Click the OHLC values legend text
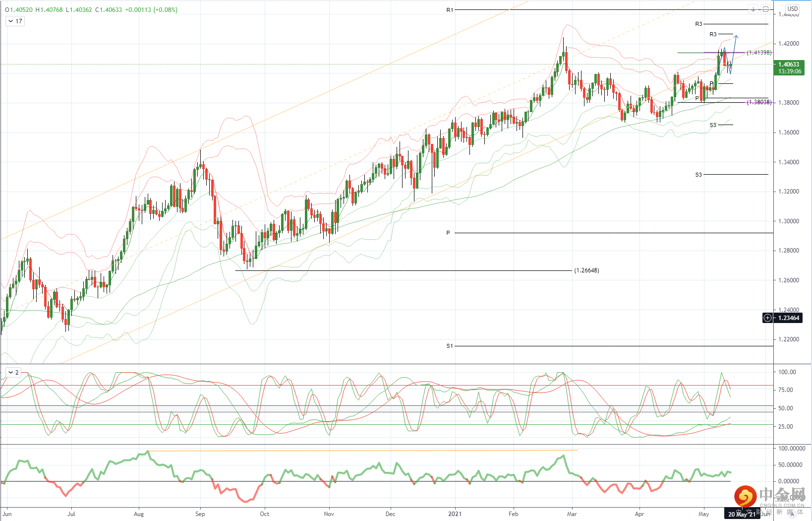 (x=91, y=9)
